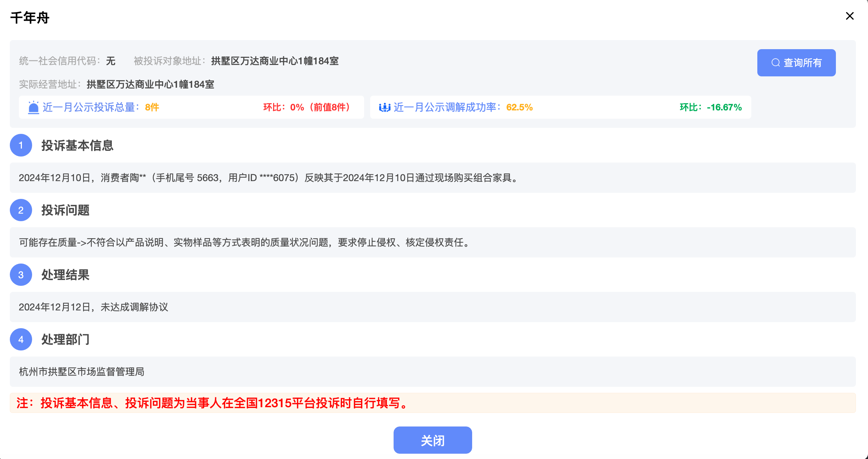Click the green 环比：-16.67% text
The height and width of the screenshot is (459, 868).
click(710, 107)
